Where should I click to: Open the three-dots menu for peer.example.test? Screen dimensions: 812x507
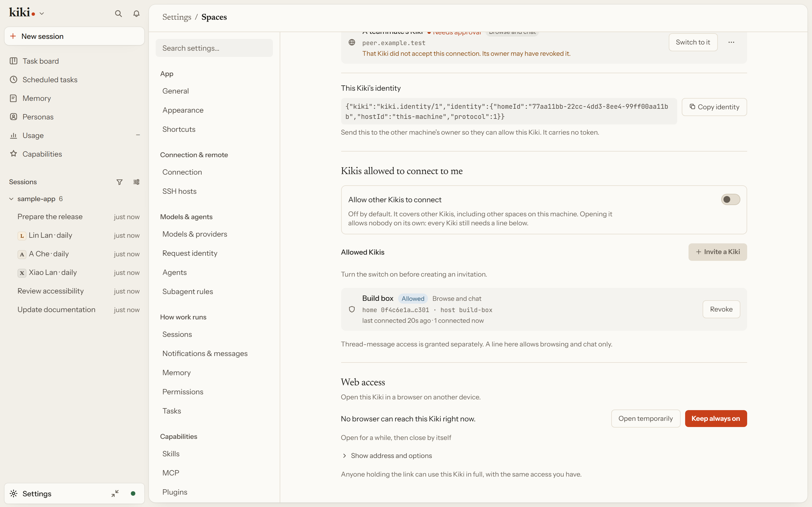click(731, 42)
